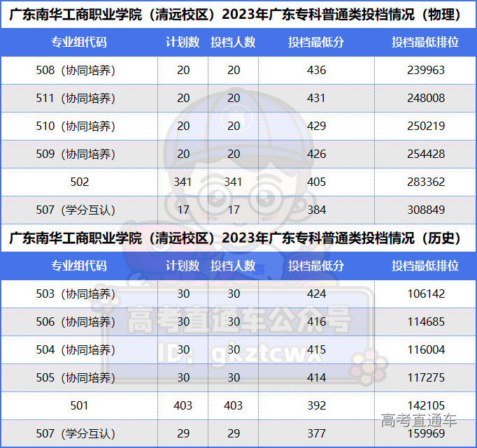Click the rank value 159969 cell

(x=425, y=433)
